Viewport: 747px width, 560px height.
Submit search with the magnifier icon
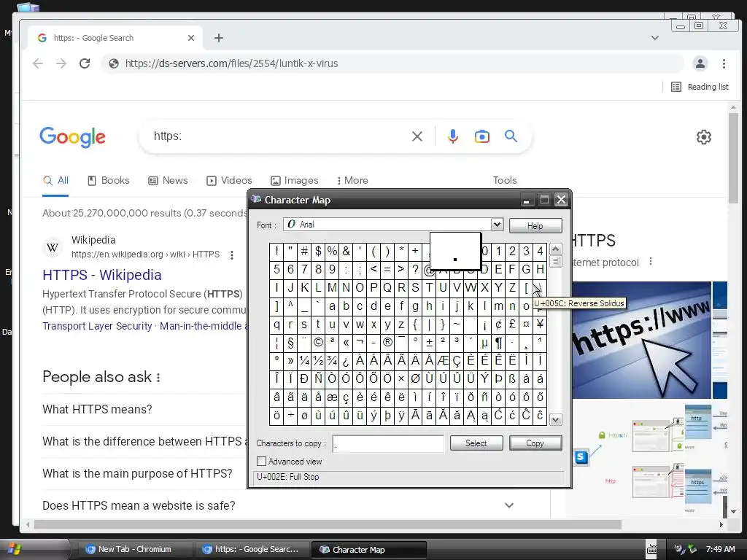coord(511,136)
